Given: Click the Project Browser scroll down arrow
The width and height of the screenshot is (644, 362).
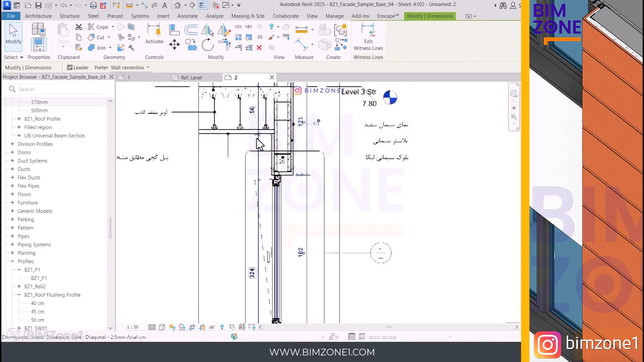Looking at the screenshot, I should [x=110, y=328].
